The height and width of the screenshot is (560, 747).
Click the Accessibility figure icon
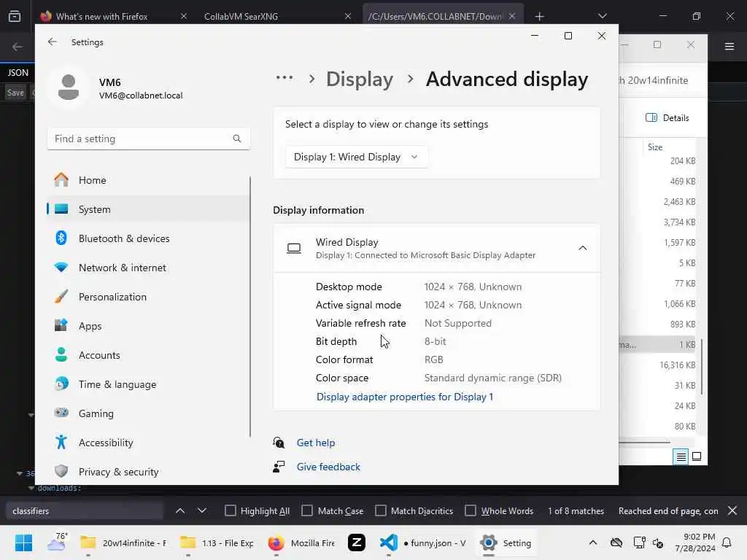[61, 443]
